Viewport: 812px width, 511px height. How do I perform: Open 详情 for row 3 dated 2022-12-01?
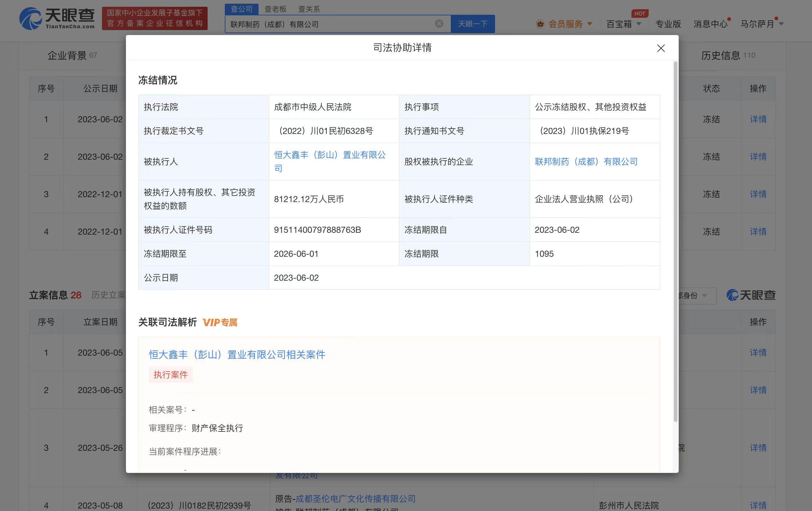[758, 194]
